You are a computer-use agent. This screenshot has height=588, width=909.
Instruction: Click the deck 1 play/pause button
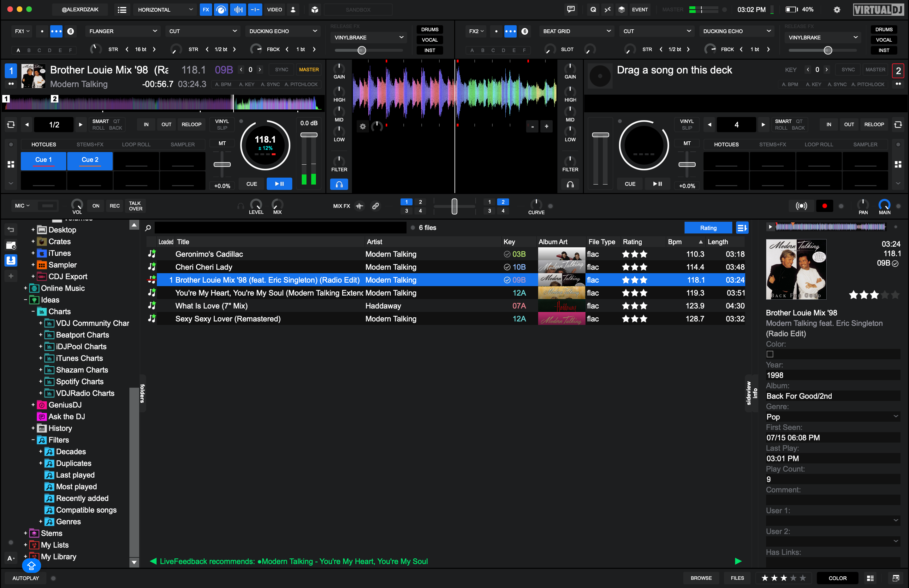pos(279,184)
